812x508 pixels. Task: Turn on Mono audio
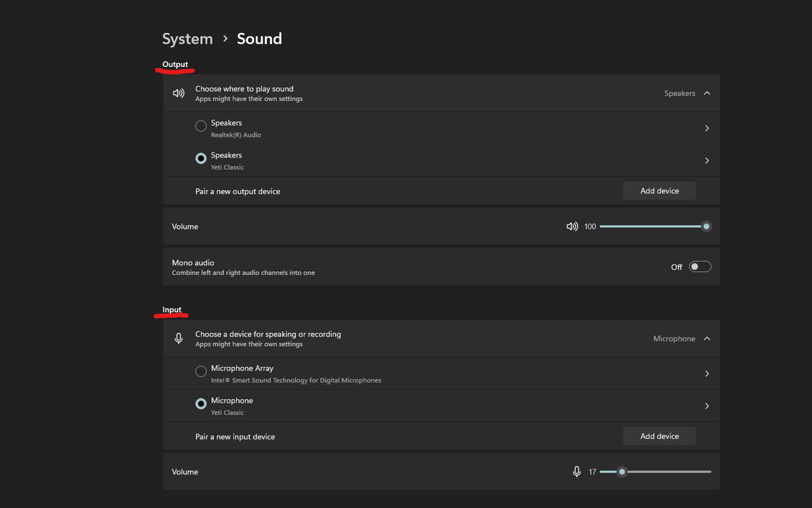pyautogui.click(x=700, y=266)
